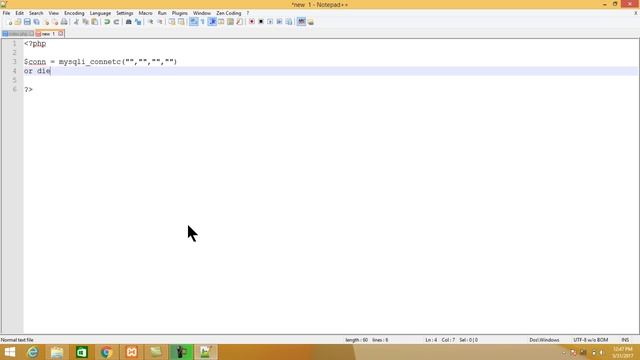
Task: Run the macro multiple times icon
Action: 280,22
